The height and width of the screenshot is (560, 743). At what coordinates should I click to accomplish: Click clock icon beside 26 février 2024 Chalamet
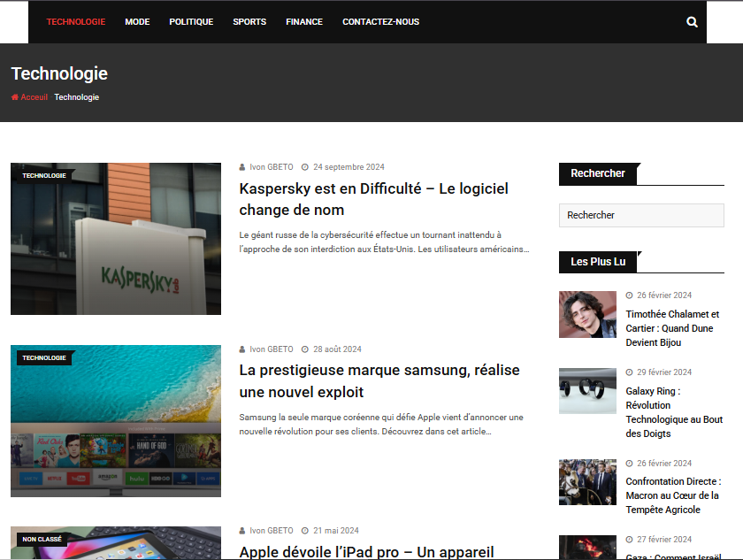pos(629,295)
